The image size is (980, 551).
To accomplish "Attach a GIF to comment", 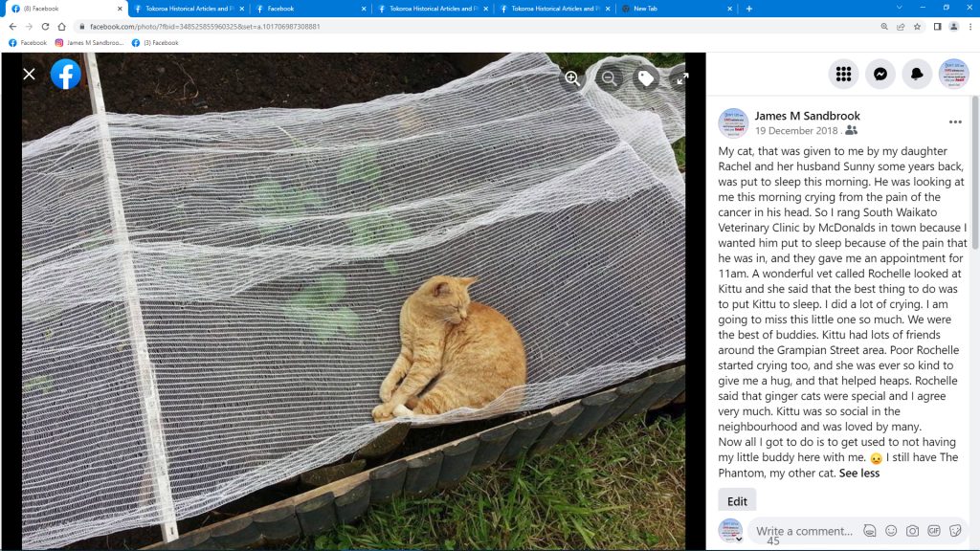I will (934, 530).
